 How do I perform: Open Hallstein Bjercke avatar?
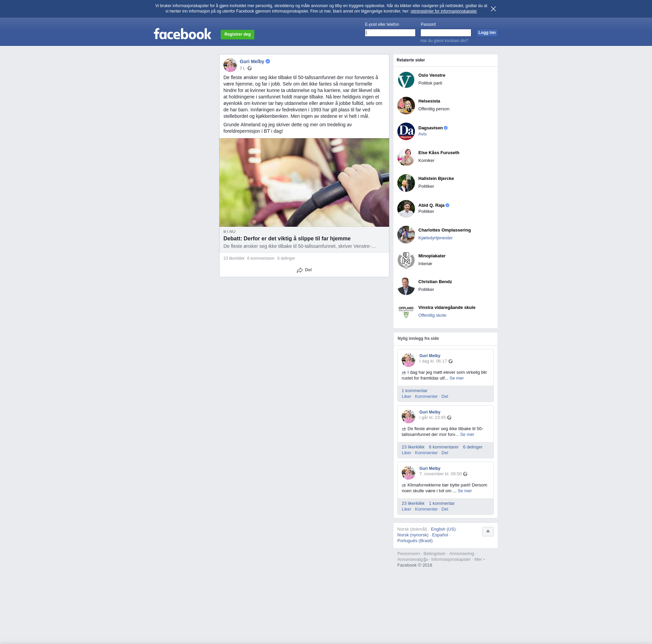[x=406, y=183]
